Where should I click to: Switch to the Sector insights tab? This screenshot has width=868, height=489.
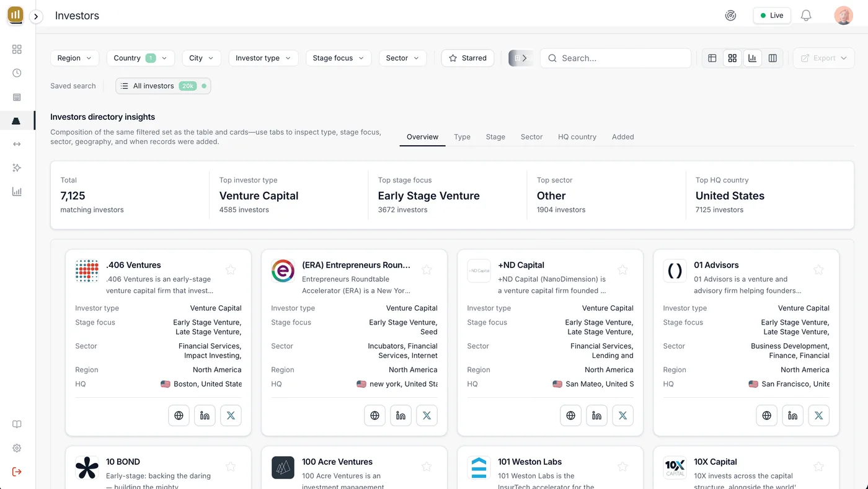[x=531, y=137]
